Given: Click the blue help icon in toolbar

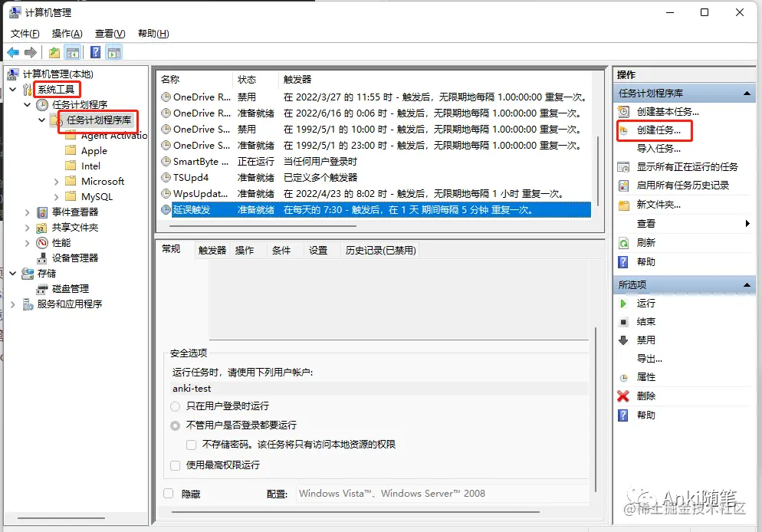Looking at the screenshot, I should point(95,52).
